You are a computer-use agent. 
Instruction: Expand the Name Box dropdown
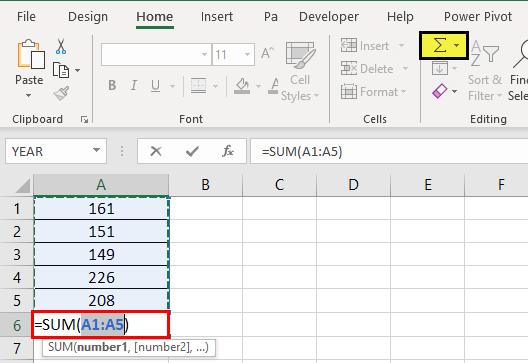click(97, 150)
